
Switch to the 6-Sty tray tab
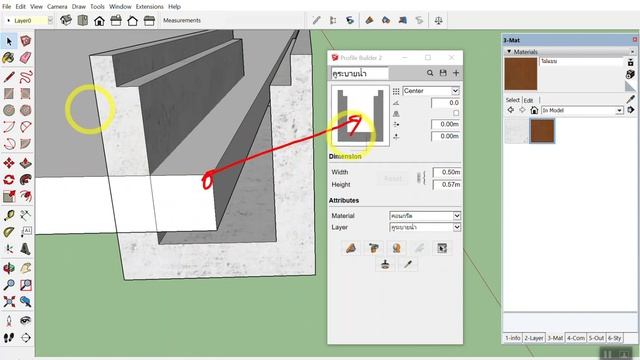click(x=615, y=338)
